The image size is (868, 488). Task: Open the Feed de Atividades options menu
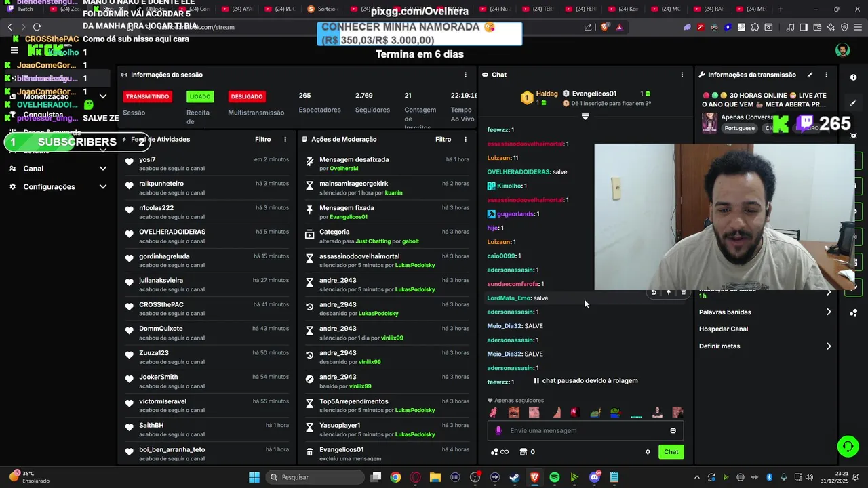pos(285,139)
